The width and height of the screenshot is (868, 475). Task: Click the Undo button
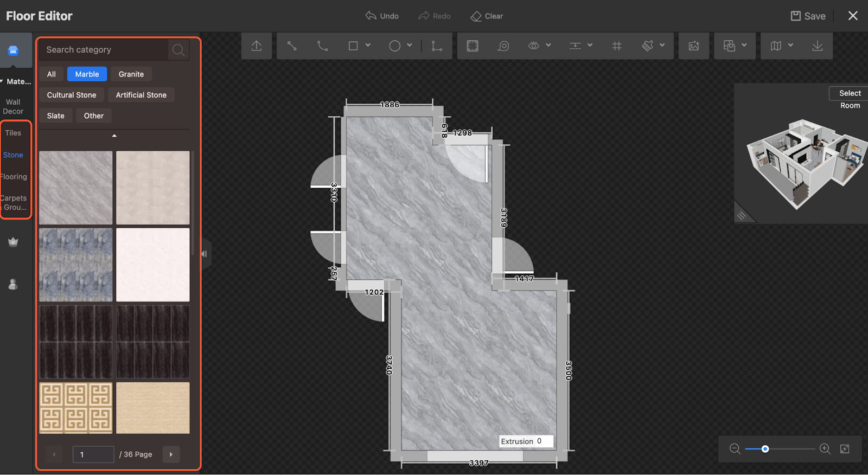382,16
